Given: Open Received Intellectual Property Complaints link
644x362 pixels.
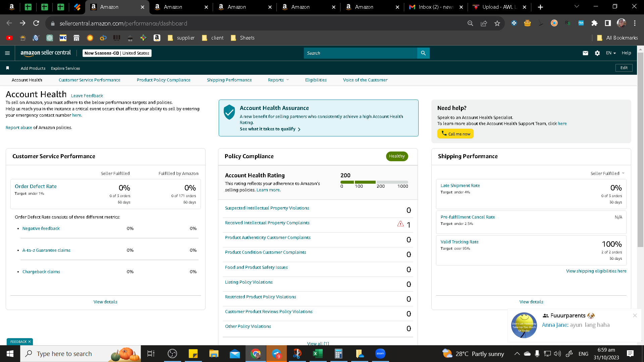Looking at the screenshot, I should click(x=267, y=223).
